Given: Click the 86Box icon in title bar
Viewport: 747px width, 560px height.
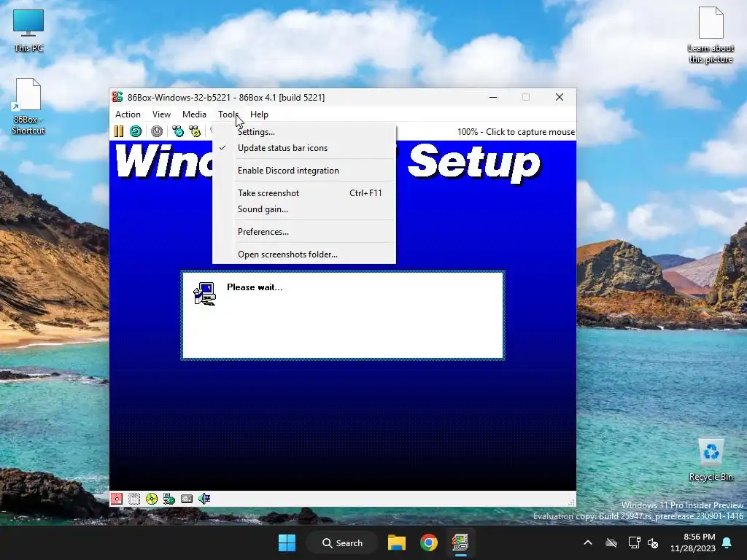Looking at the screenshot, I should (x=117, y=97).
